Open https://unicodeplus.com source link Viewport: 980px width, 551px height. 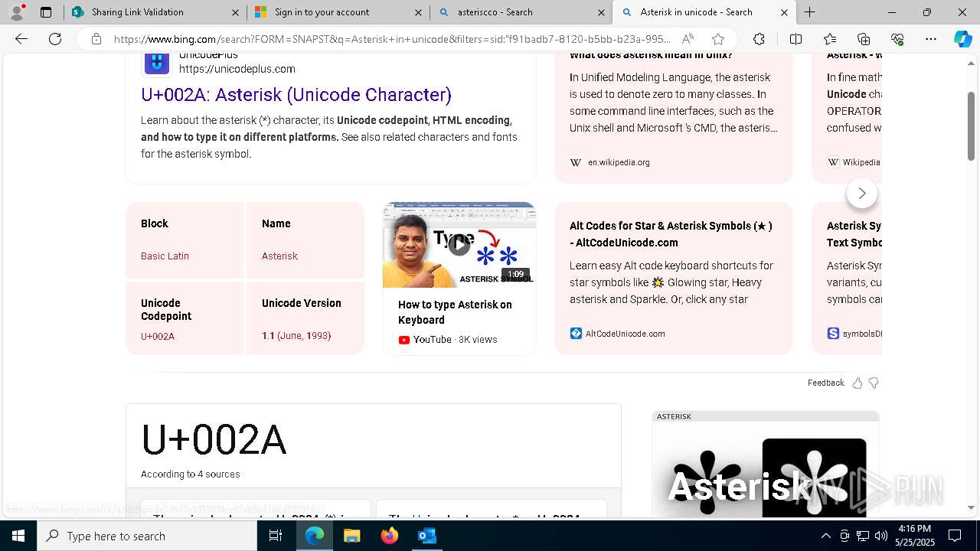[x=237, y=69]
